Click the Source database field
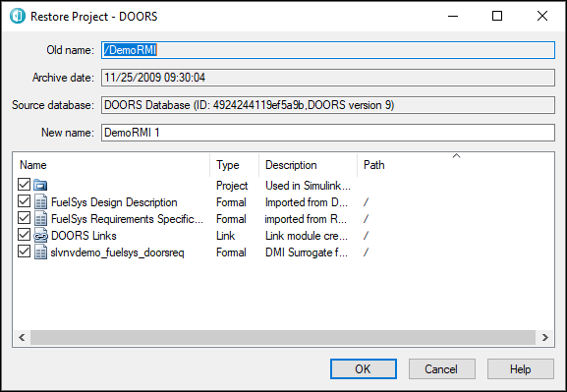This screenshot has width=567, height=392. [x=327, y=105]
